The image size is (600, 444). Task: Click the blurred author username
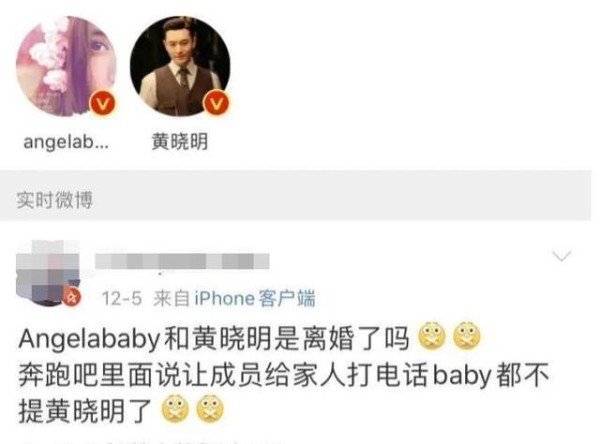click(182, 261)
